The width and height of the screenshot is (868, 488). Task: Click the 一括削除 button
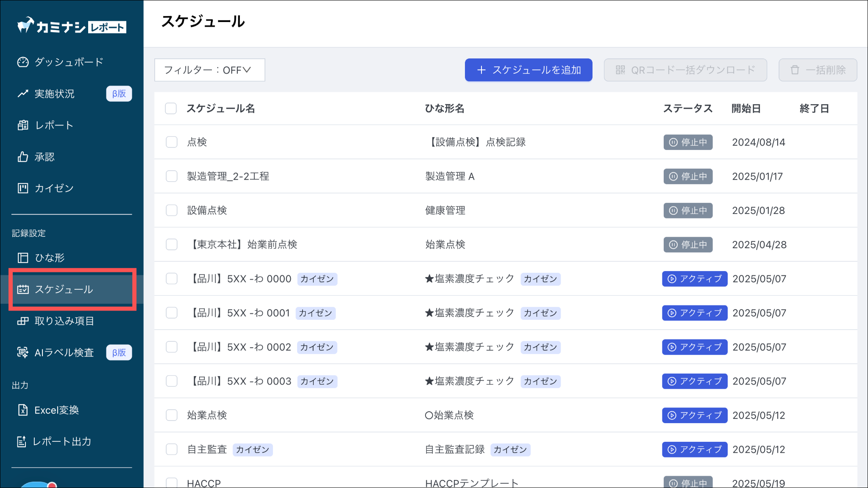818,70
